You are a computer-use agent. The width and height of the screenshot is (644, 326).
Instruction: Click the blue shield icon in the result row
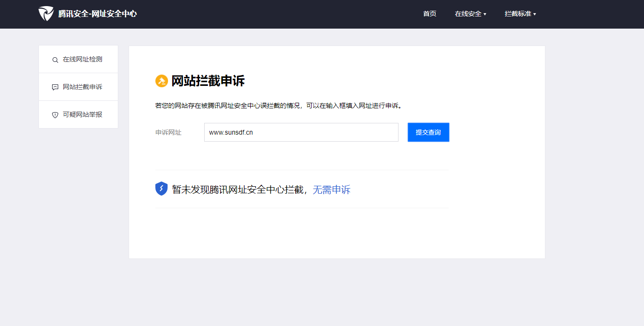pos(161,189)
